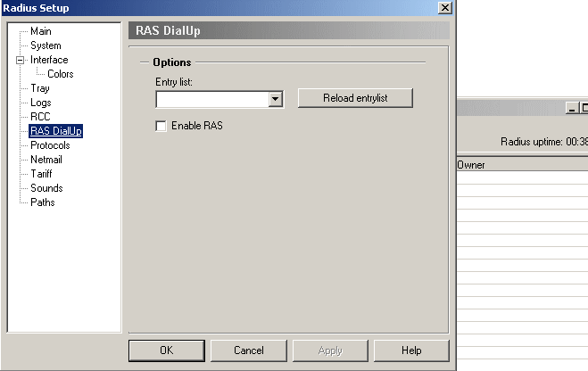Open the RCC settings page

[41, 117]
